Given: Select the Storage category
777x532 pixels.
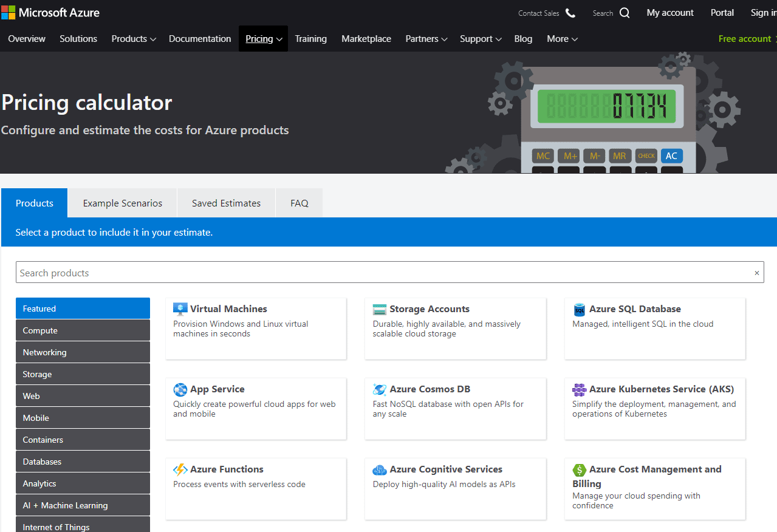Looking at the screenshot, I should 83,374.
